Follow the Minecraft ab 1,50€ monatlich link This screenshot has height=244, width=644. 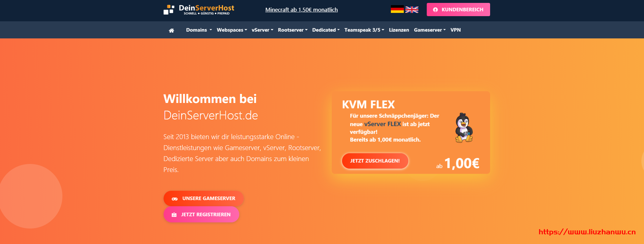(301, 10)
